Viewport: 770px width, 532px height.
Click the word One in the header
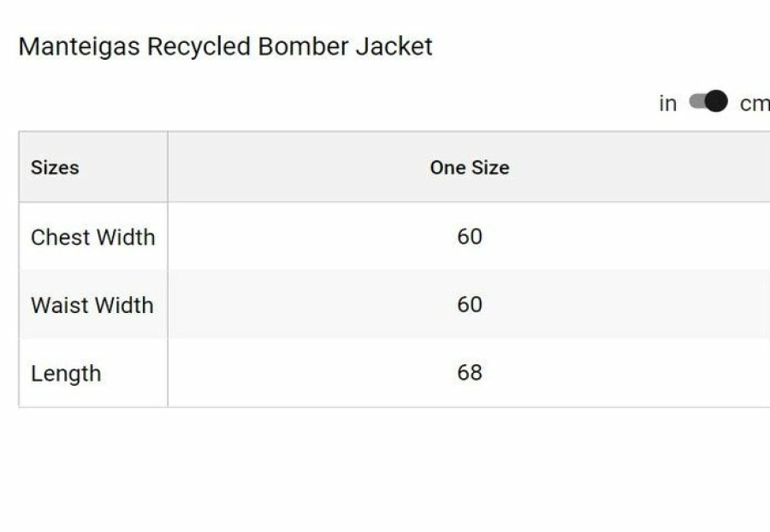pyautogui.click(x=444, y=168)
